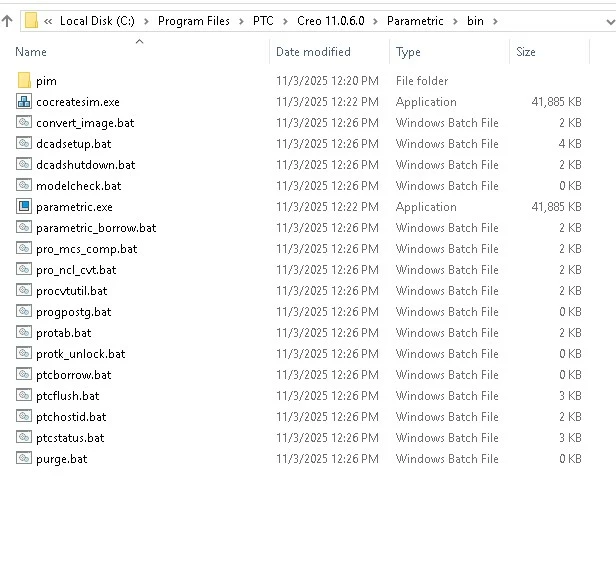Image resolution: width=616 pixels, height=580 pixels.
Task: Select file name parametric_borrow.bat
Action: [96, 228]
